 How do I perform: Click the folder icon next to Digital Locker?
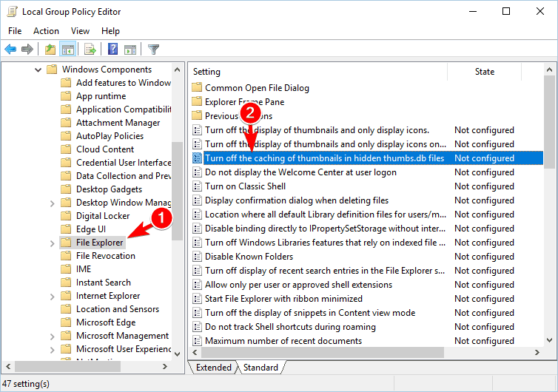point(66,216)
